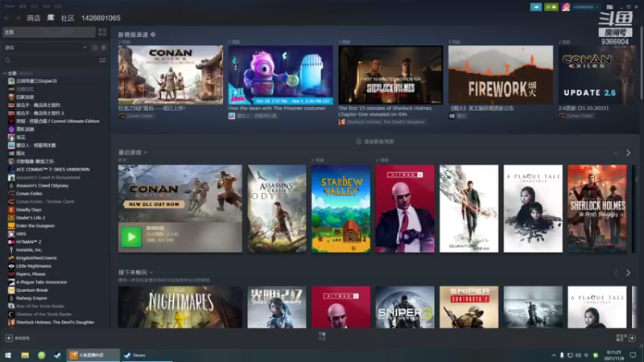This screenshot has height=362, width=644.
Task: Expand the 游戏 category dropdown
Action: (46, 47)
